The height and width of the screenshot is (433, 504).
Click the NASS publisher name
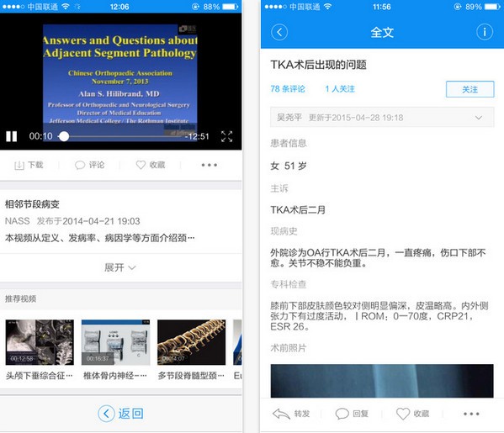18,221
